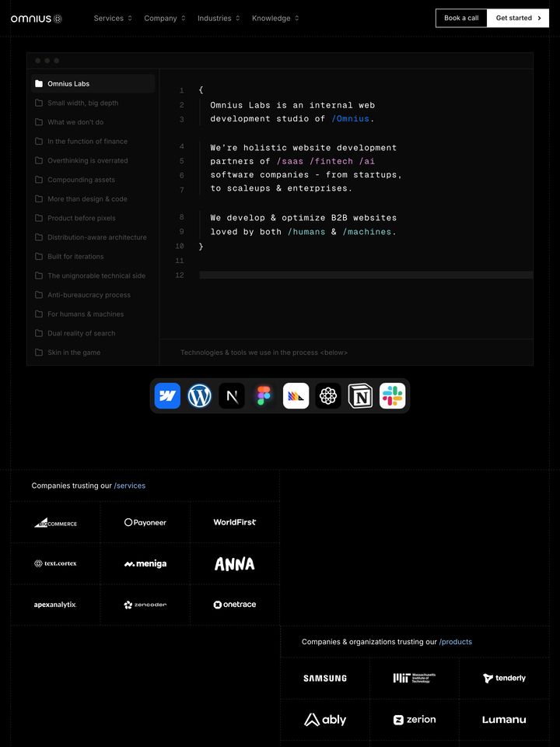Click the meniga logo
Screen dimensions: 560x747
point(145,564)
